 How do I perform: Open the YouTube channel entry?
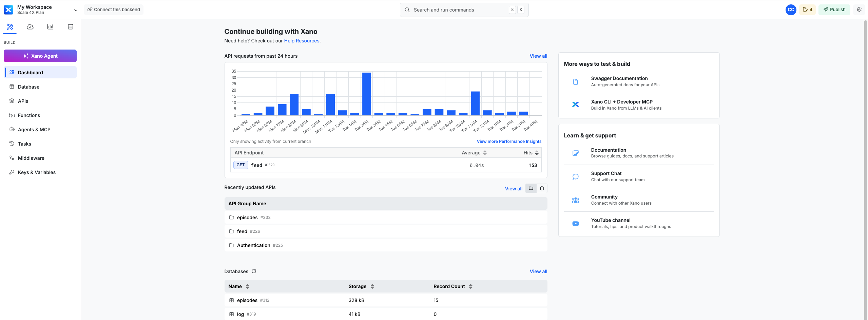(x=639, y=223)
